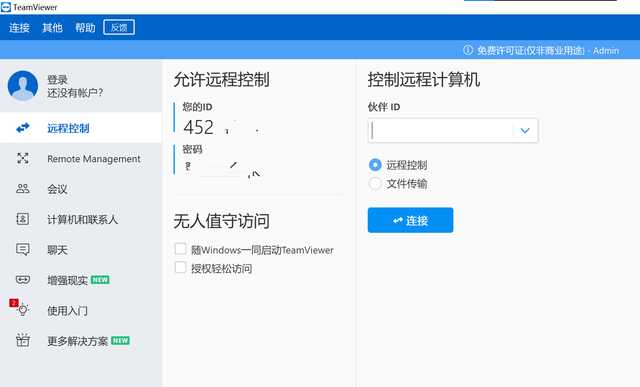The width and height of the screenshot is (640, 387).
Task: Open 聊天 in the sidebar
Action: 81,249
